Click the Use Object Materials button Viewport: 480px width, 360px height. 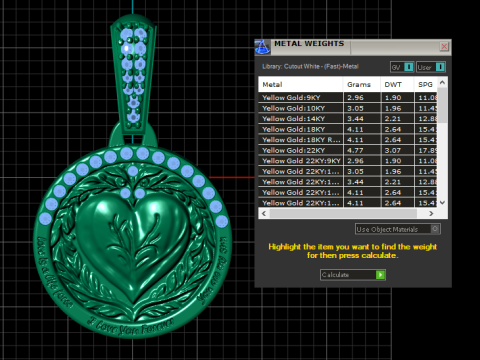[x=398, y=229]
